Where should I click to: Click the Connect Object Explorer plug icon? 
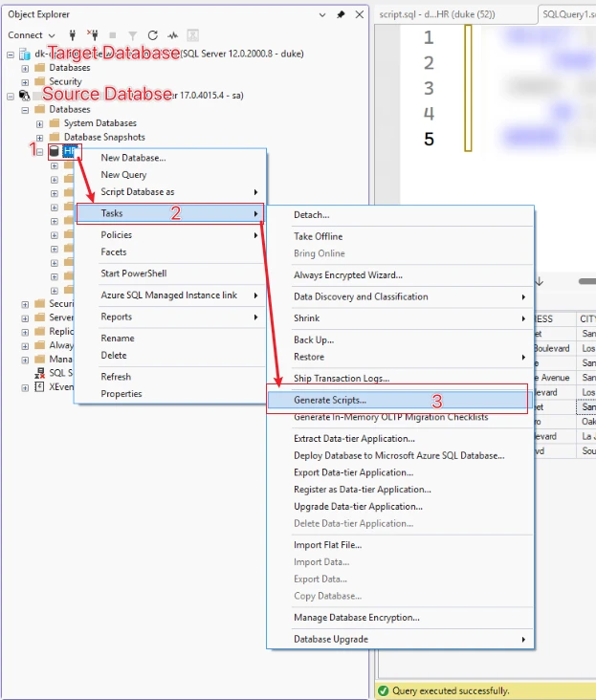[73, 34]
